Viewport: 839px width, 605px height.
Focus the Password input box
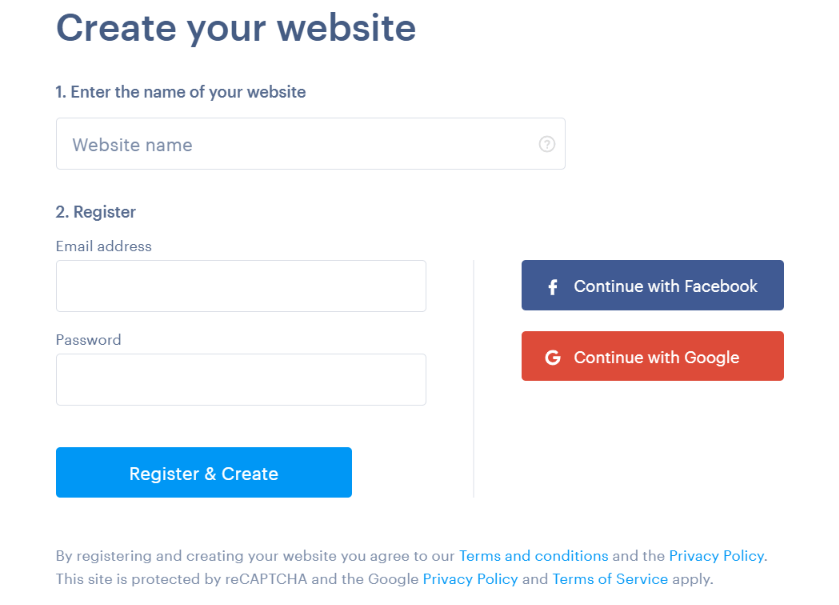click(240, 380)
